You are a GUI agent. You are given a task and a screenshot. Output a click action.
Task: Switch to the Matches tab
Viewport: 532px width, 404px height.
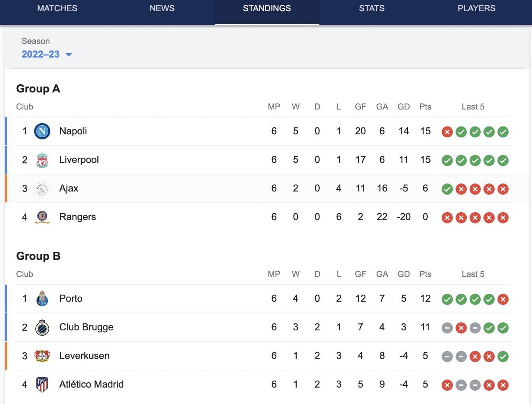click(x=57, y=8)
